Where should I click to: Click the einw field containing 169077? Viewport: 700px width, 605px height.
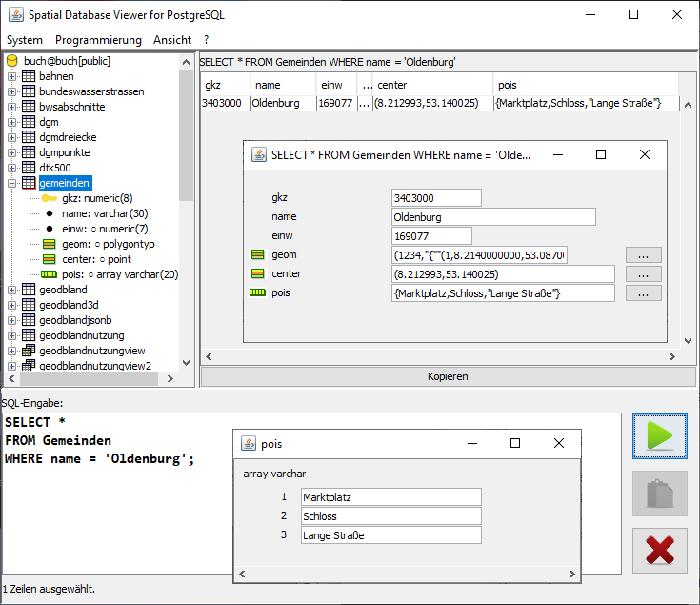pyautogui.click(x=431, y=235)
